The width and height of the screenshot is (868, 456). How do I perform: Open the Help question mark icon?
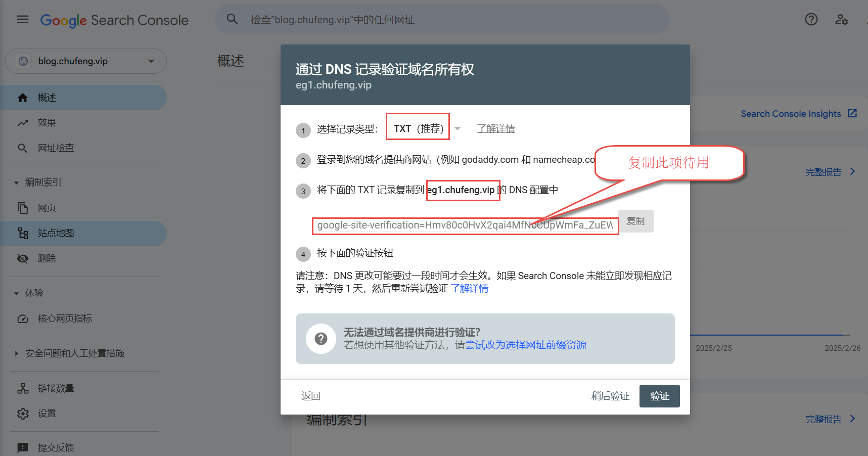[x=811, y=19]
